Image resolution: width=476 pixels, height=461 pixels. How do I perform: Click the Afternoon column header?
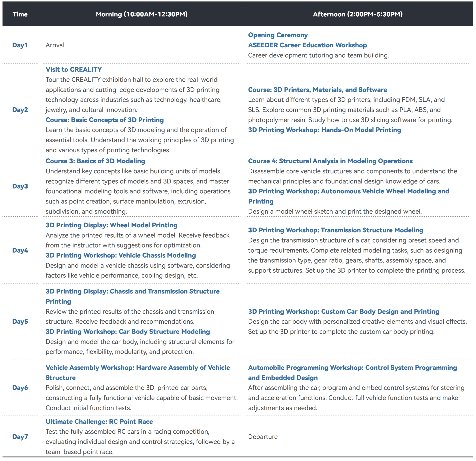click(x=358, y=14)
